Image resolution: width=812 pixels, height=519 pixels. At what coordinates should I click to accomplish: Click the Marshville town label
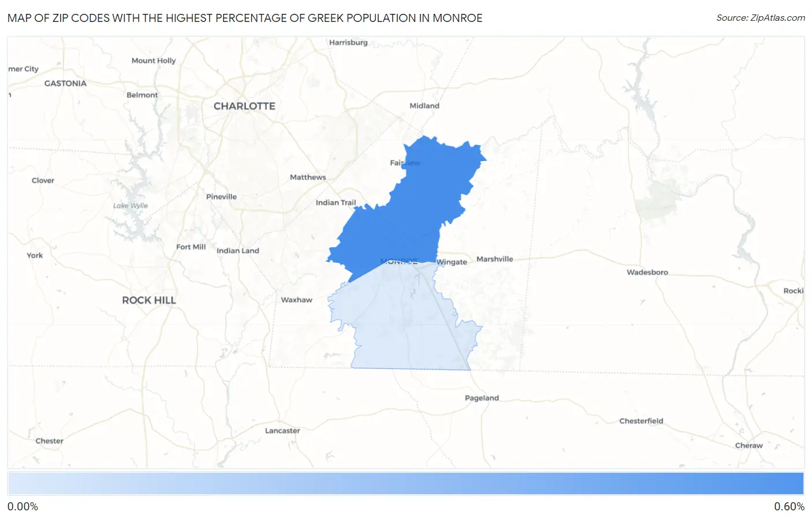(x=494, y=259)
